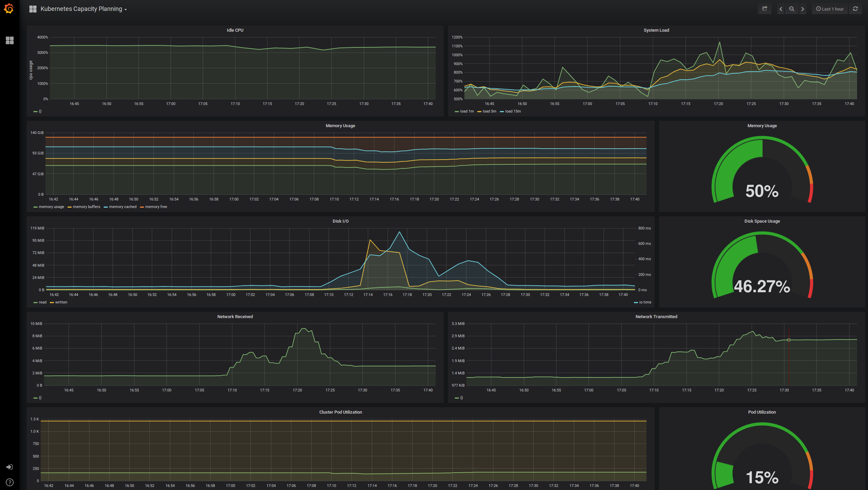
Task: Click the Cluster Pod Utilization panel title
Action: pyautogui.click(x=340, y=412)
